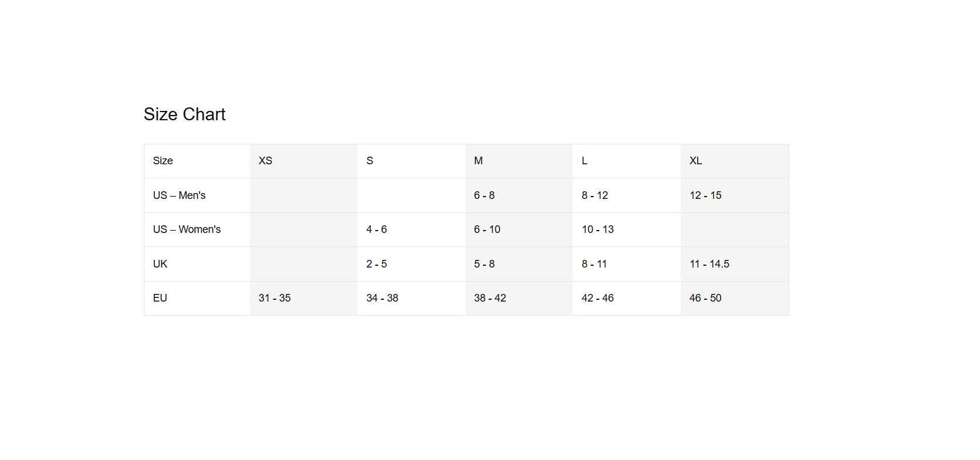Click the UK row label
This screenshot has width=980, height=460.
click(x=160, y=264)
